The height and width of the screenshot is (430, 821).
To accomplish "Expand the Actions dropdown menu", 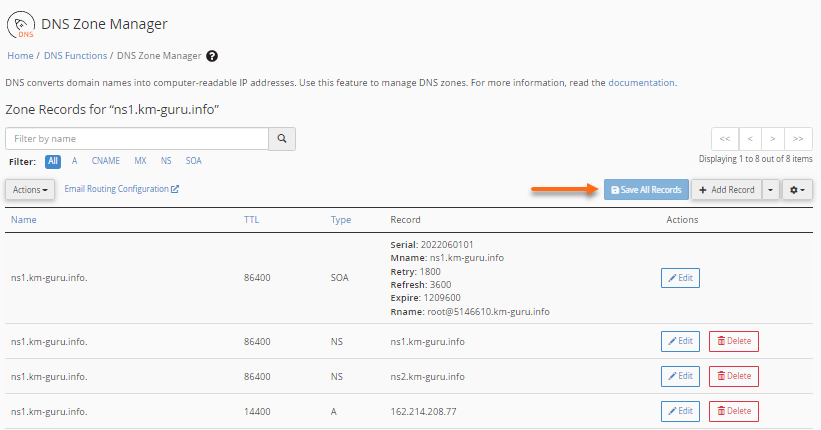I will [x=30, y=189].
